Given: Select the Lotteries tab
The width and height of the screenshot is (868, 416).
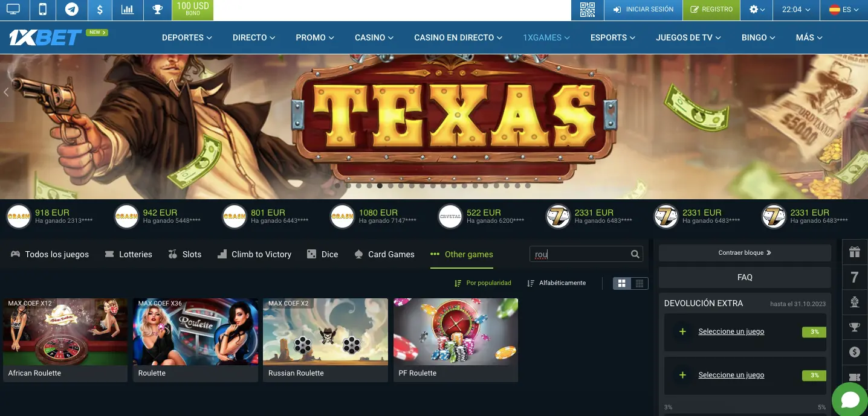Looking at the screenshot, I should pos(128,254).
